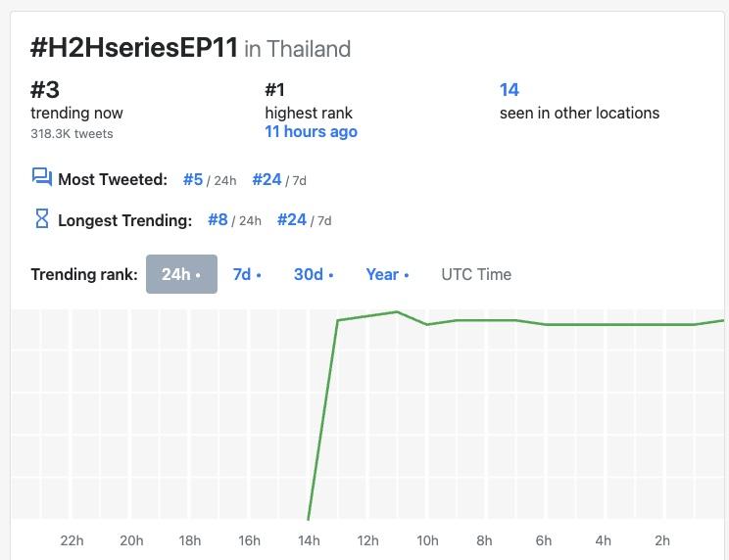Screen dimensions: 729x560
Task: Click the '318.3K tweets' count
Action: [x=72, y=133]
